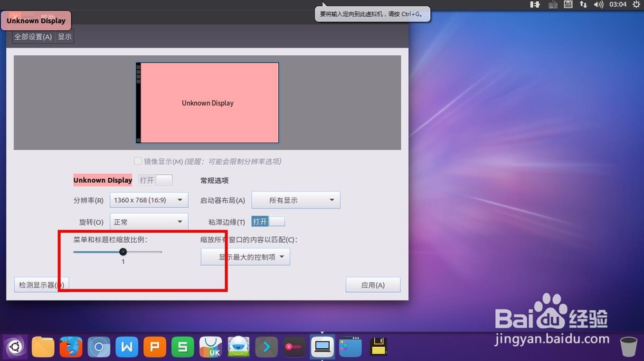Select the active display settings monitor icon in the dock
The image size is (644, 361).
[322, 347]
